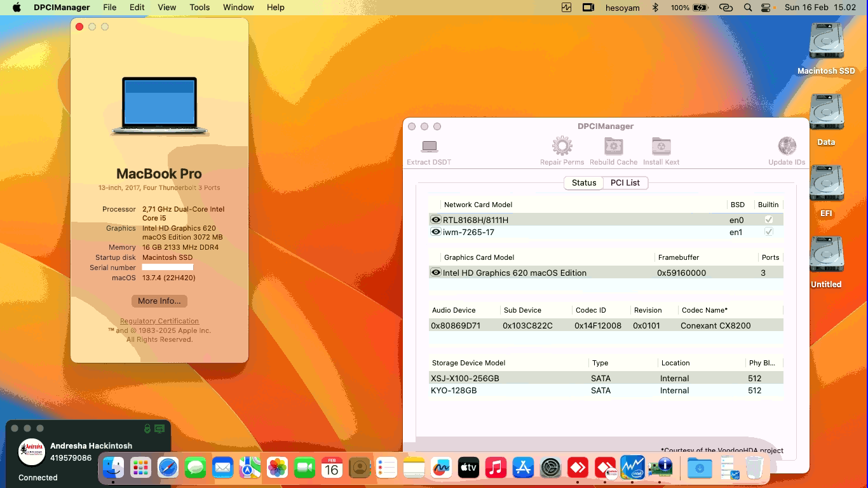Click Install Kext toolbar icon

tap(661, 146)
